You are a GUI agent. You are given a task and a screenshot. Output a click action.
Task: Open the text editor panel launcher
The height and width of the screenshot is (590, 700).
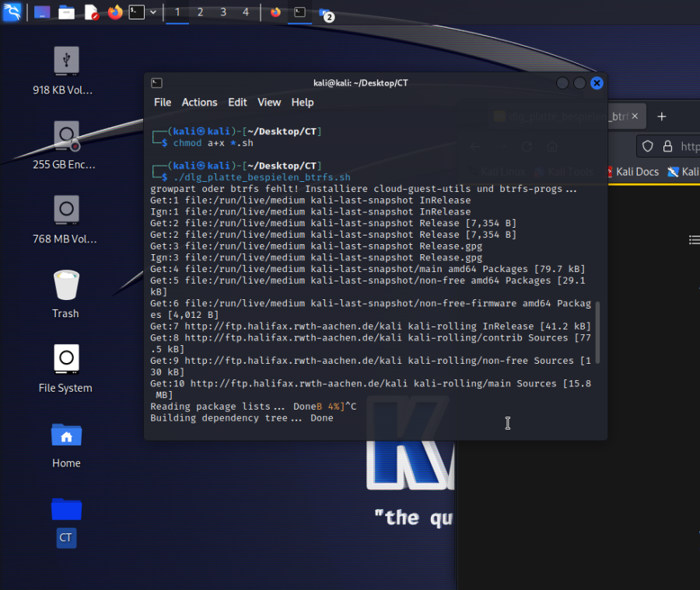[91, 12]
